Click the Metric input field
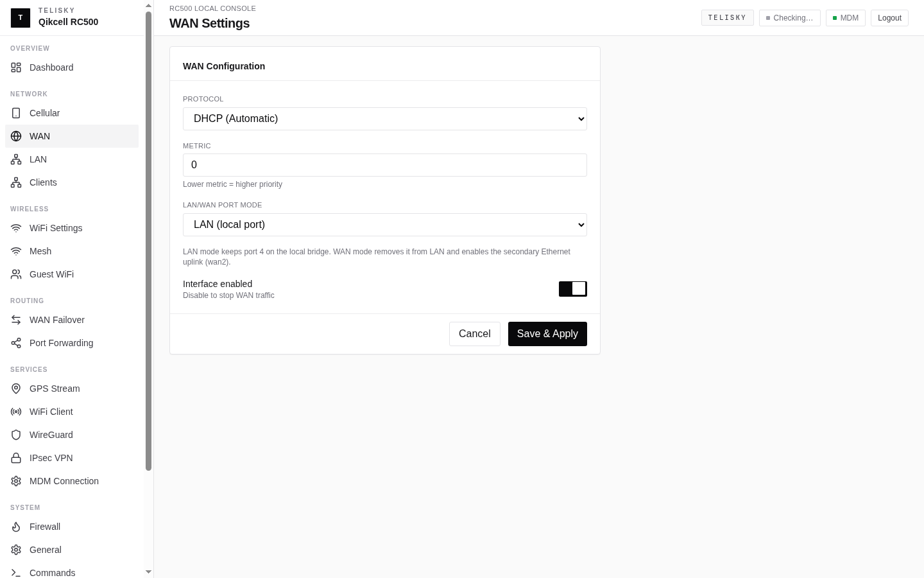This screenshot has height=578, width=924. [x=385, y=165]
